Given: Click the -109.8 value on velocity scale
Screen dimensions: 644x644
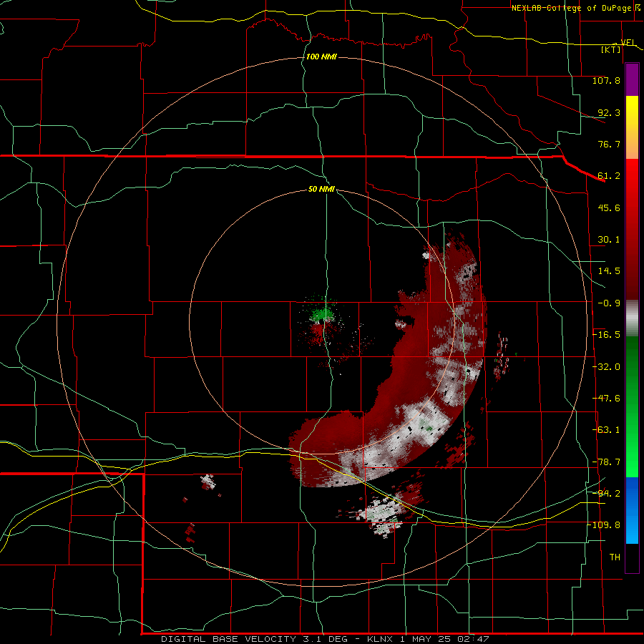Looking at the screenshot, I should pos(604,525).
